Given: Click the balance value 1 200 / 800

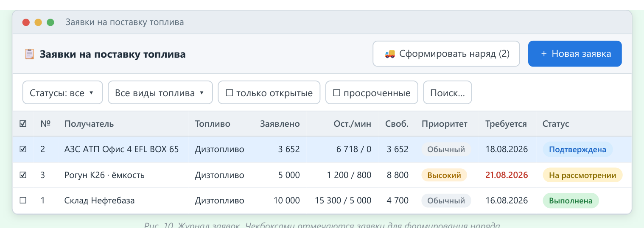Looking at the screenshot, I should pyautogui.click(x=349, y=175).
